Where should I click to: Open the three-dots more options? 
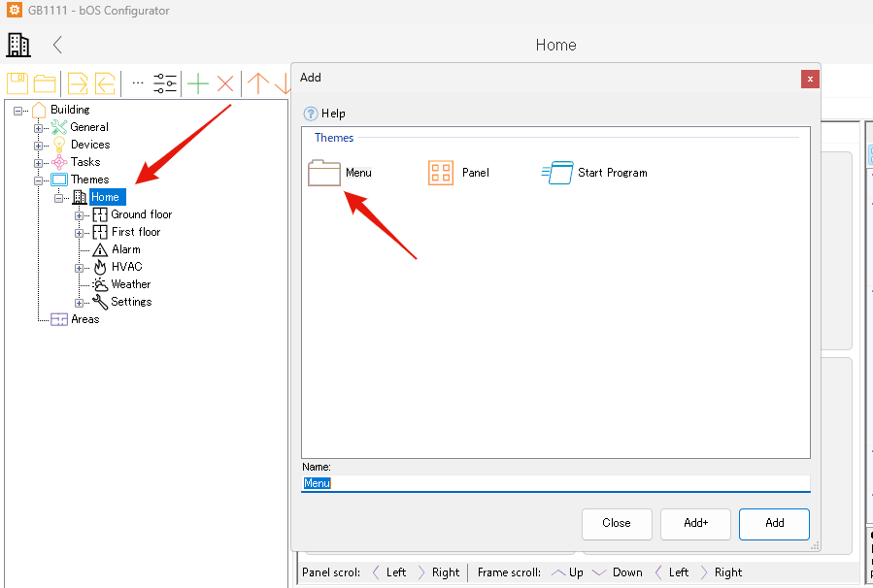[138, 83]
